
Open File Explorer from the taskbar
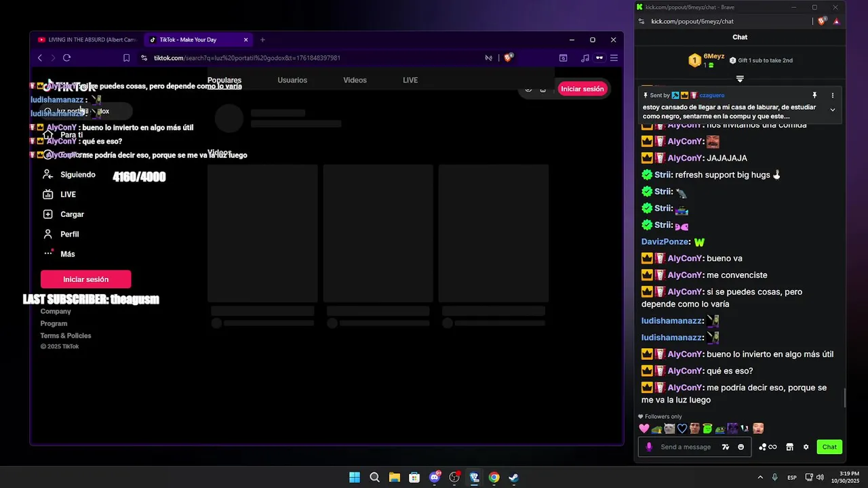[x=395, y=477]
